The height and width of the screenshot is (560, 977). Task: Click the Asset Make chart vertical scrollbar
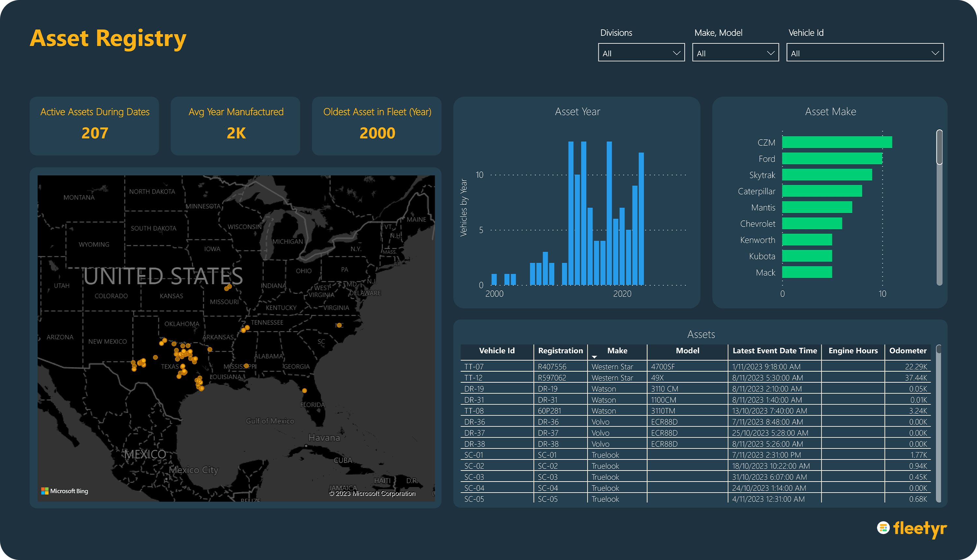pyautogui.click(x=939, y=208)
